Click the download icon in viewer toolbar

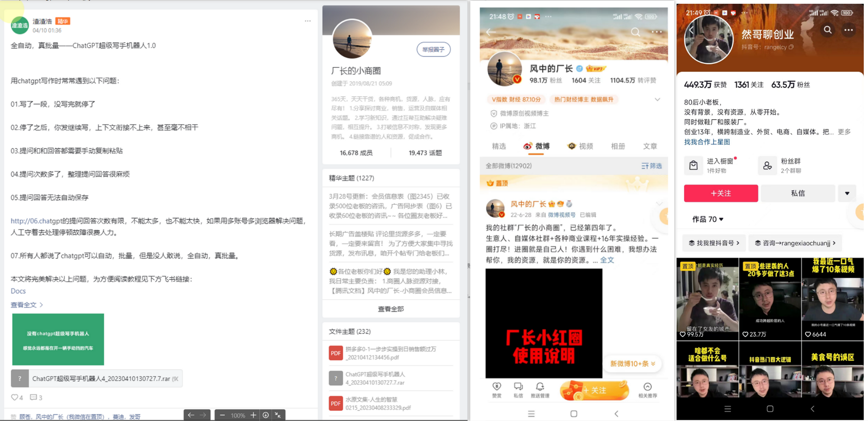coord(266,415)
